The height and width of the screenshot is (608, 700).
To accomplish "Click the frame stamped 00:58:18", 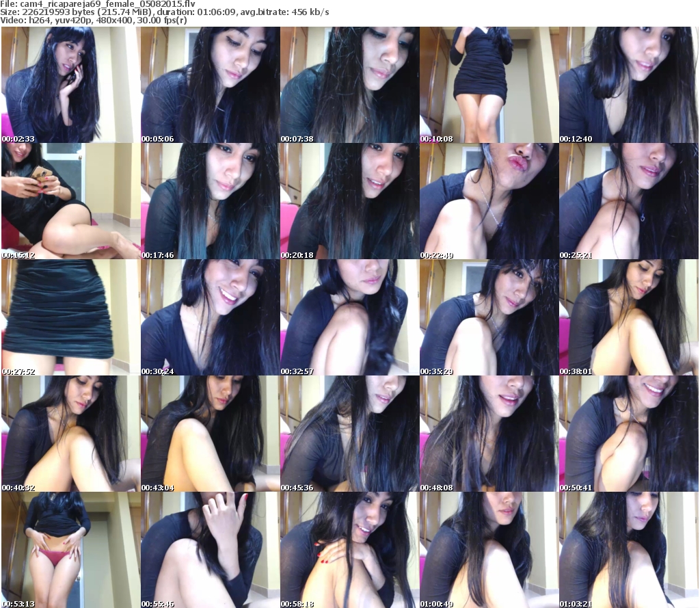I will point(349,550).
